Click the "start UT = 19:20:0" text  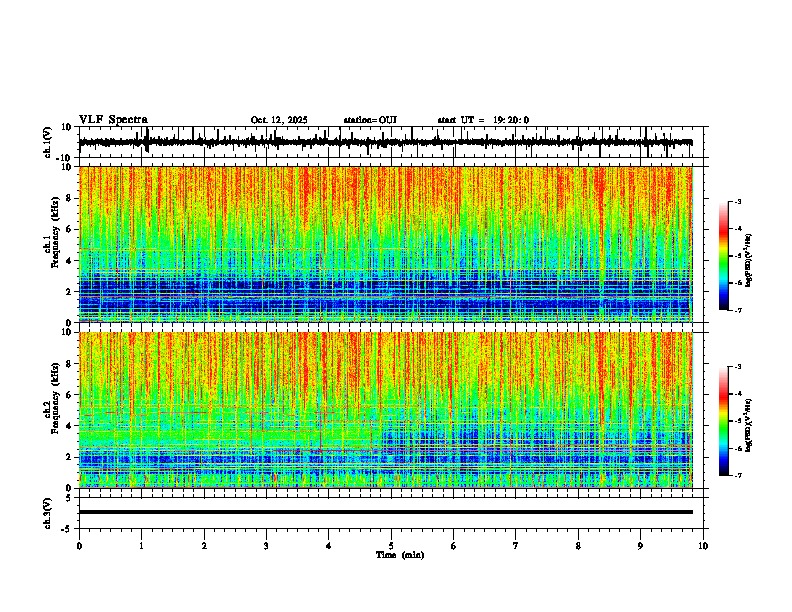483,120
